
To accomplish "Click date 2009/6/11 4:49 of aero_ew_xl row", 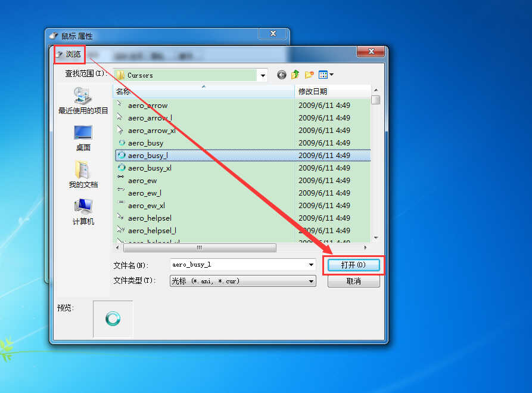I will tap(324, 206).
